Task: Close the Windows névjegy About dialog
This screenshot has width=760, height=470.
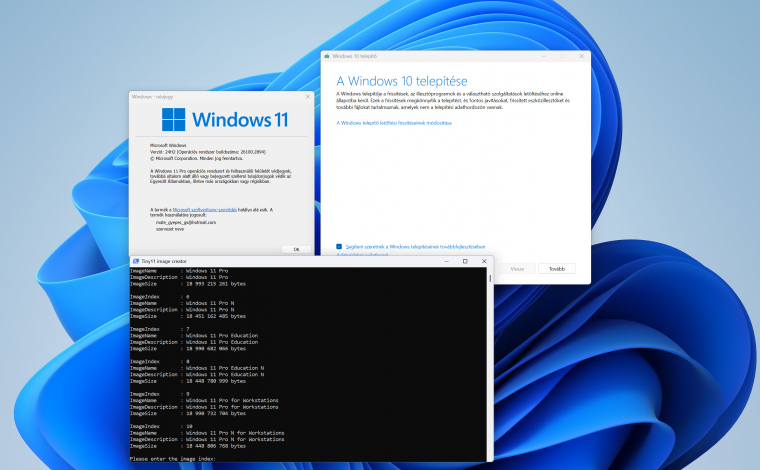Action: 307,97
